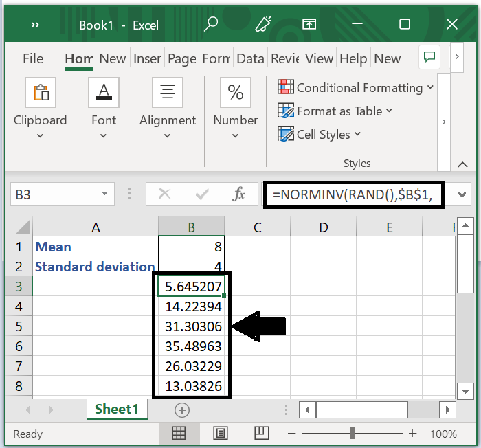481x448 pixels.
Task: Switch to Page Layout view
Action: [x=221, y=434]
